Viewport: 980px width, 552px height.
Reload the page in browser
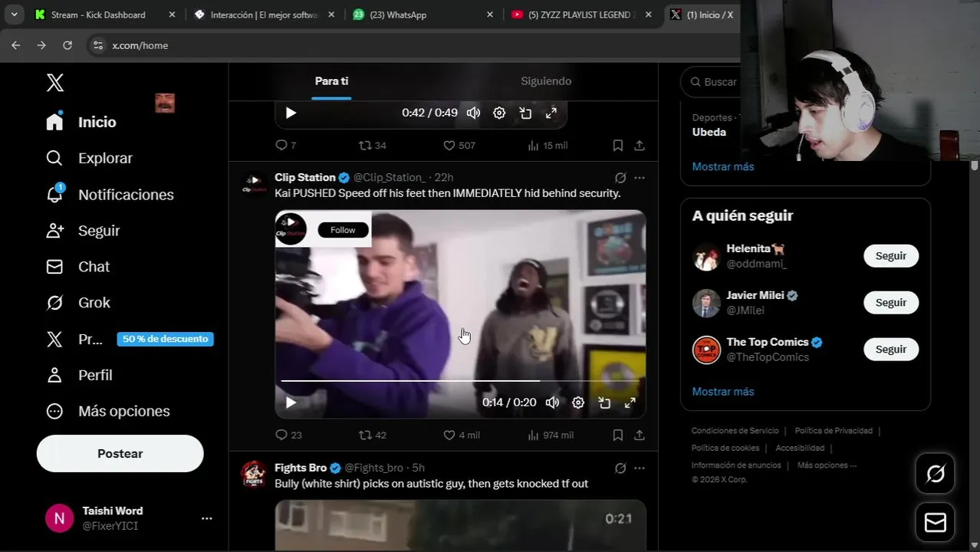tap(67, 45)
